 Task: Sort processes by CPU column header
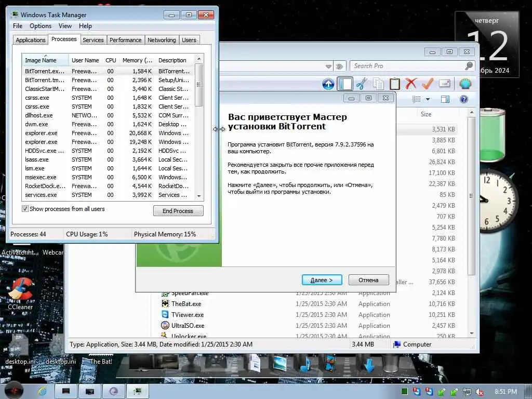pyautogui.click(x=111, y=60)
